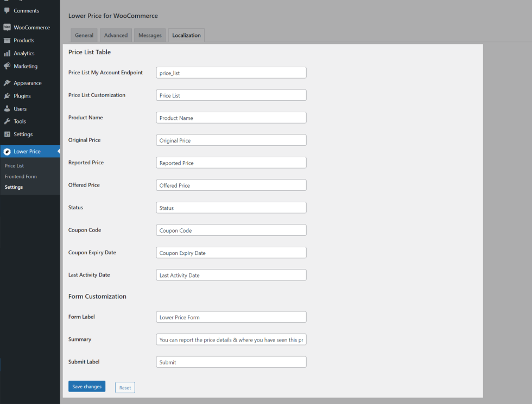Click the Tools wrench icon

(x=7, y=121)
